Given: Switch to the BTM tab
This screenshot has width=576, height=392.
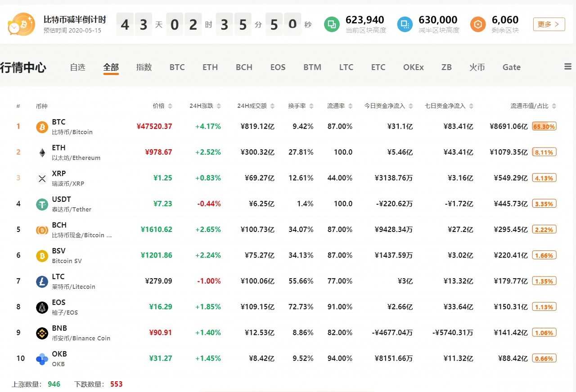Looking at the screenshot, I should (312, 67).
